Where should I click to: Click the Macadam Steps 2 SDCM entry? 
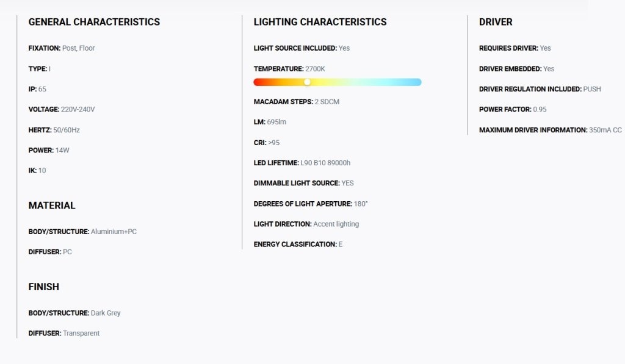pos(297,102)
